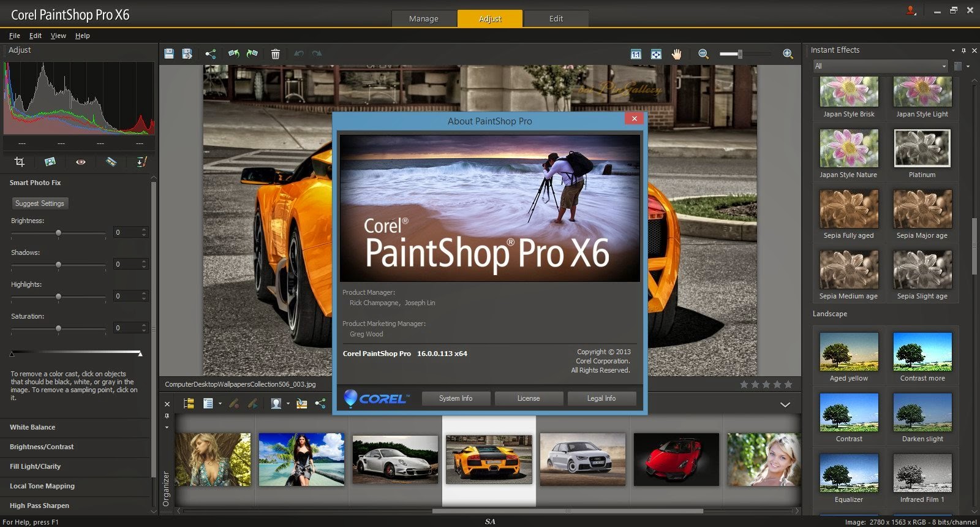
Task: Open the view mode dropdown arrow in Organizer
Action: [x=220, y=404]
